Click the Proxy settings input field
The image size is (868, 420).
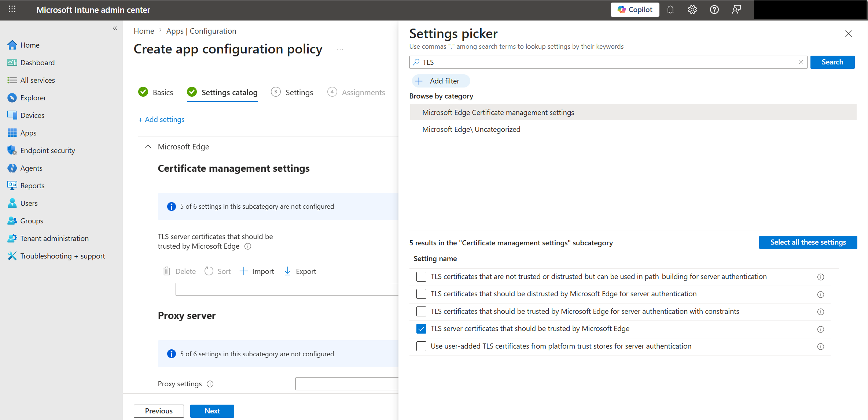click(x=347, y=384)
